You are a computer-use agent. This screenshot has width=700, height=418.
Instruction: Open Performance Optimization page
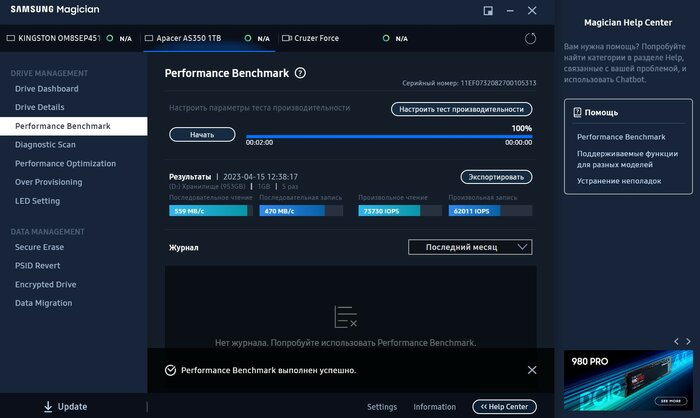[x=65, y=163]
